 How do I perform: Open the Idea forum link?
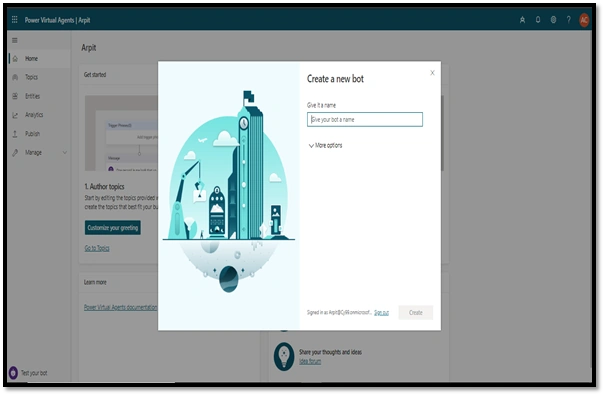coord(310,361)
